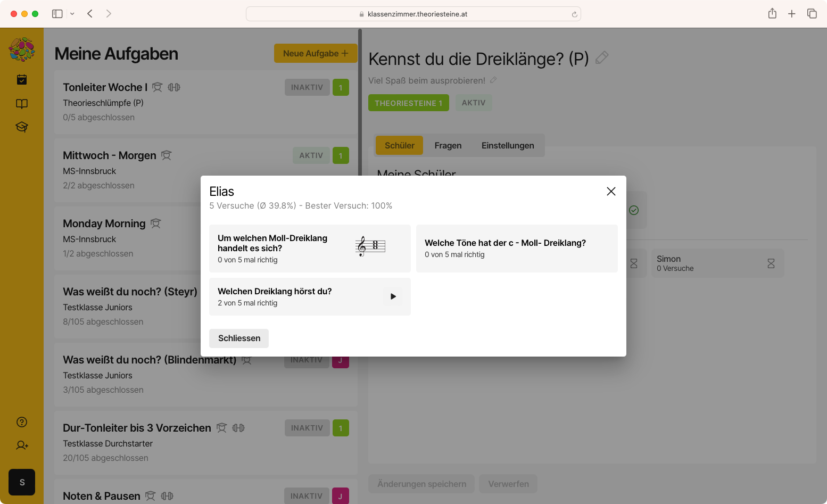The image size is (827, 504).
Task: Click the INAKTIV badge on Noten & Pausen
Action: pyautogui.click(x=307, y=496)
